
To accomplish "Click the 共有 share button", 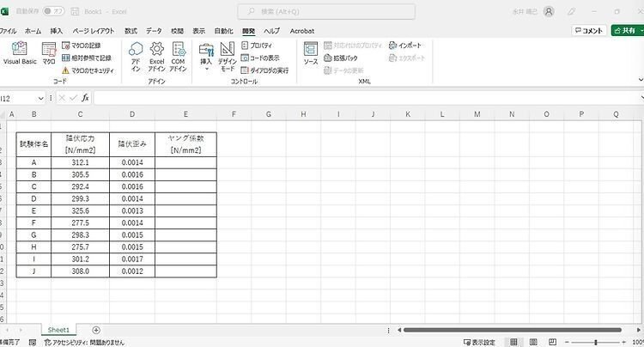I will (x=627, y=30).
